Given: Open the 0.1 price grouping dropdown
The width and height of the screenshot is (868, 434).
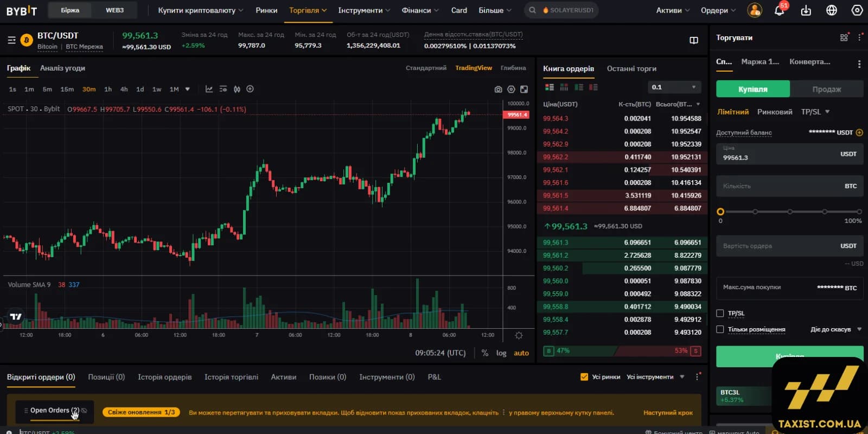Looking at the screenshot, I should click(x=674, y=87).
